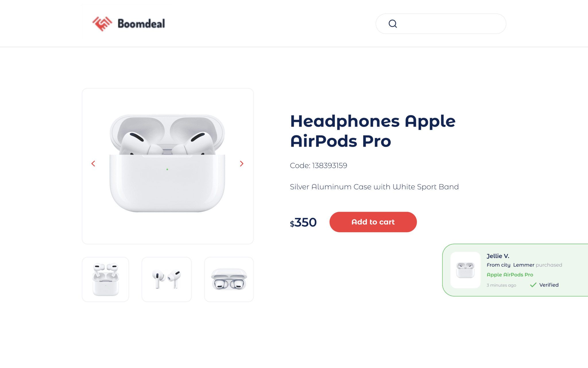This screenshot has height=368, width=588.
Task: Select the two loose earbuds thumbnail
Action: [167, 279]
